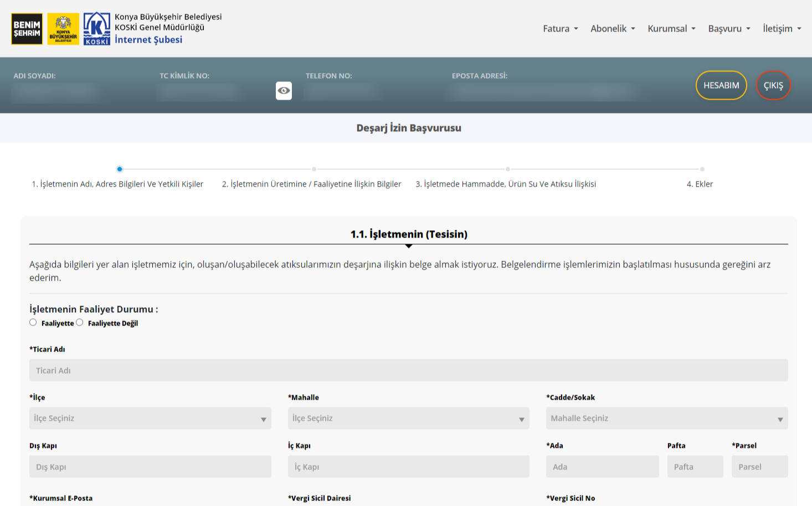Screen dimensions: 812x506
Task: Open the İlçe dropdown
Action: [x=150, y=419]
